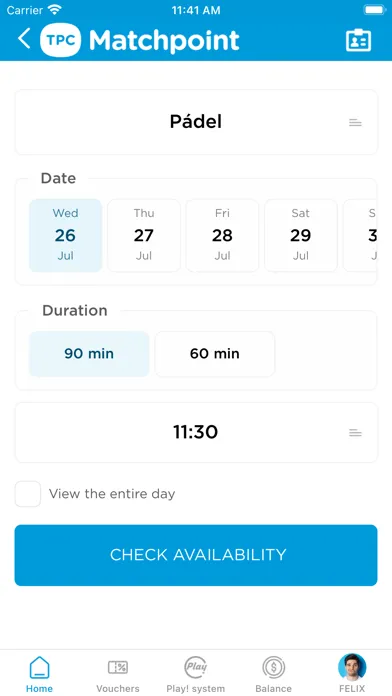Select Wed 26 Jul date
The image size is (392, 696).
coord(65,235)
